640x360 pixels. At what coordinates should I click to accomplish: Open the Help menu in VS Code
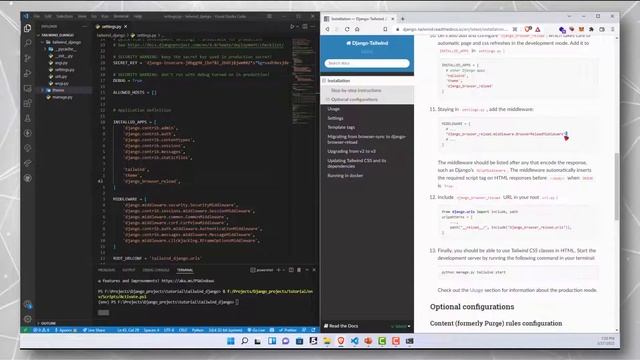coord(138,16)
